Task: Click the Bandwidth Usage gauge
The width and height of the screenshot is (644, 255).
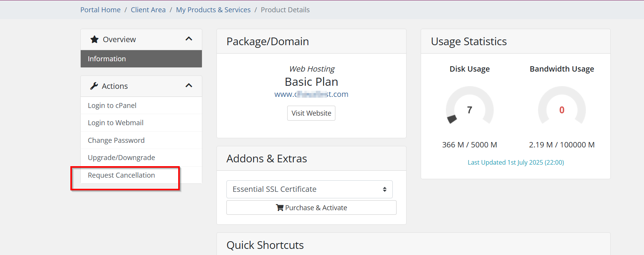Action: tap(561, 110)
